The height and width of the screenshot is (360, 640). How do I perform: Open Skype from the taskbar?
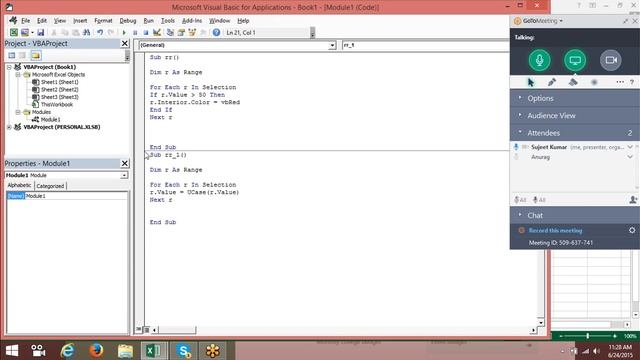[183, 351]
